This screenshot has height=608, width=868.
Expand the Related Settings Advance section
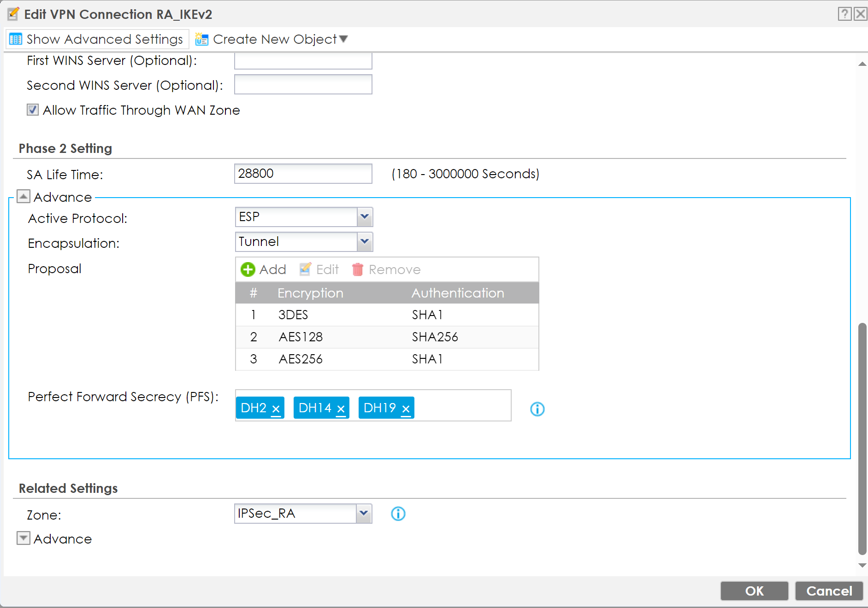pyautogui.click(x=24, y=538)
